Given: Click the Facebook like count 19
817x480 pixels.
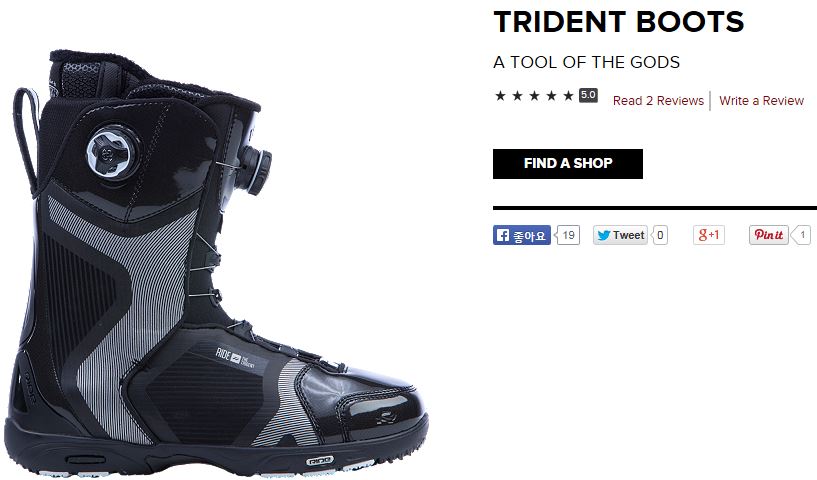Looking at the screenshot, I should point(567,235).
